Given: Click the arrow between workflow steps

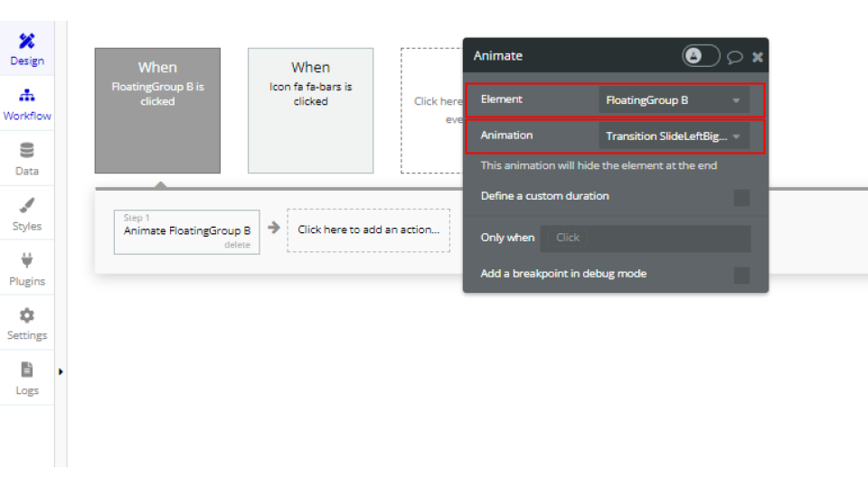Looking at the screenshot, I should pyautogui.click(x=274, y=228).
